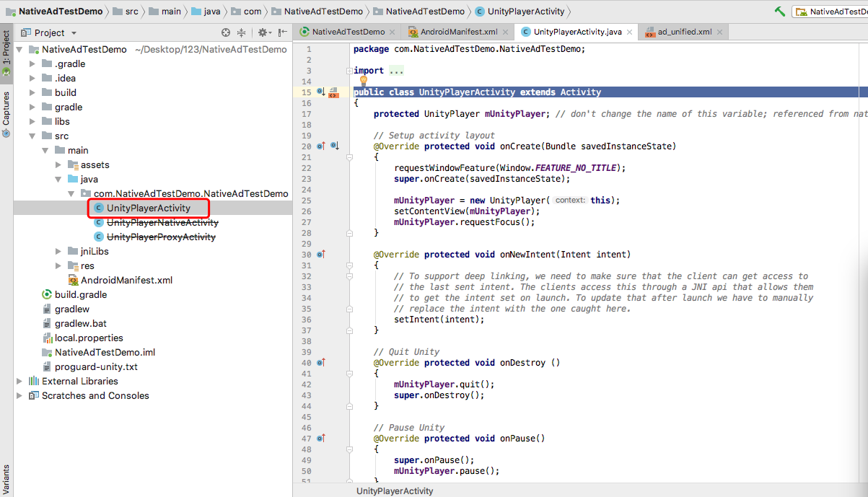868x497 pixels.
Task: Click the overridden-in-subclass gutter icon on line 20
Action: pos(335,146)
